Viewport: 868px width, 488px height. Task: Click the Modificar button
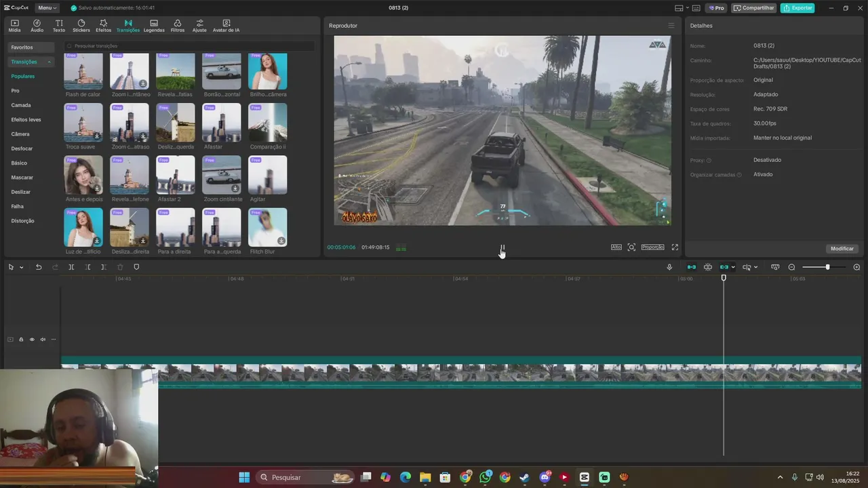(842, 249)
